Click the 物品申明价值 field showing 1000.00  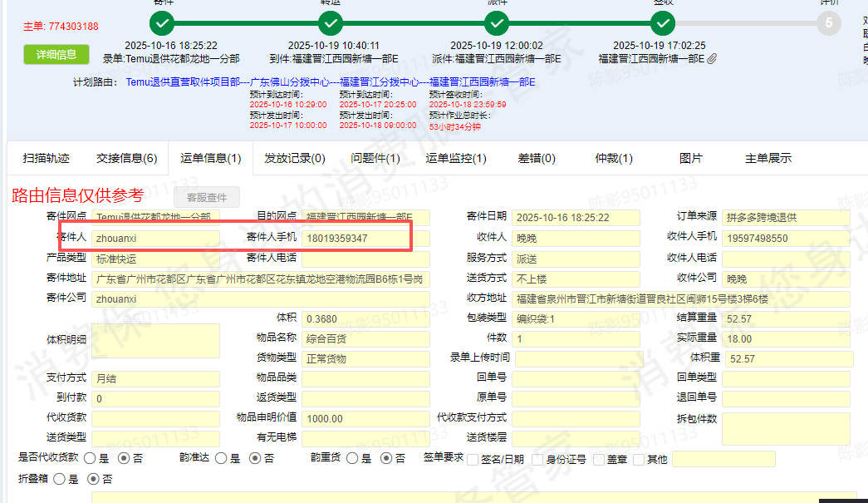365,419
